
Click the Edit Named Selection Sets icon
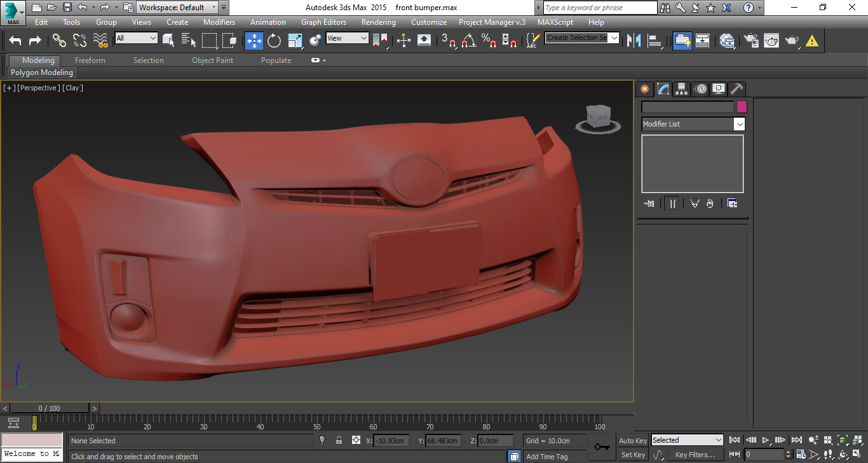[532, 41]
